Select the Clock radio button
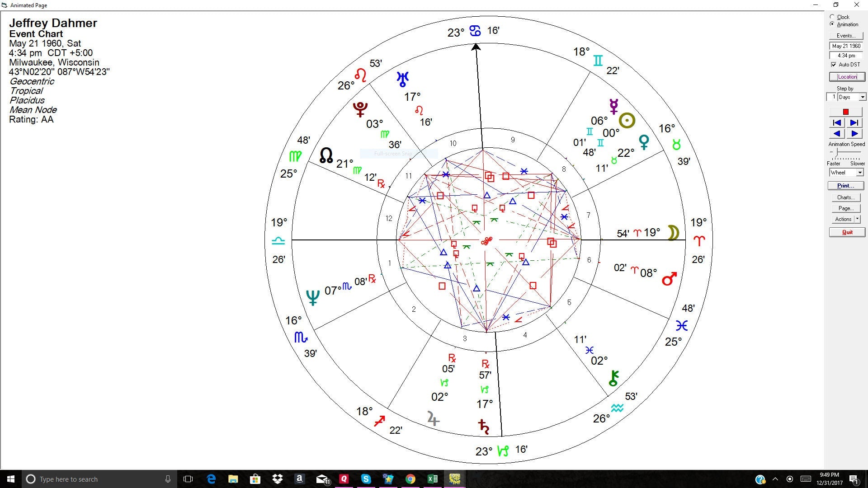868x488 pixels. coord(832,17)
